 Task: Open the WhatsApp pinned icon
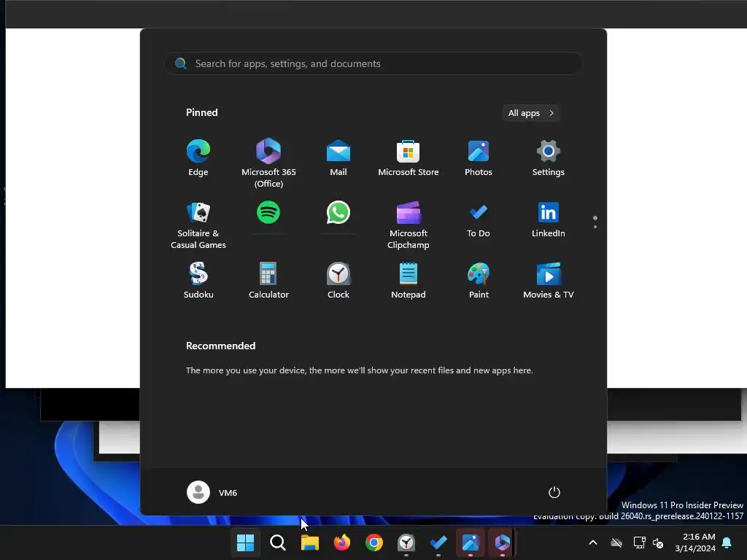338,212
